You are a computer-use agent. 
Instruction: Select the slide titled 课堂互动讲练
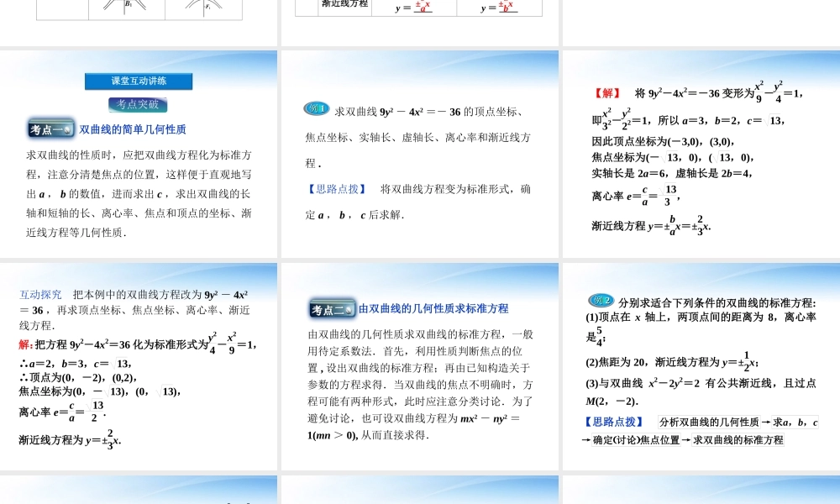point(139,154)
